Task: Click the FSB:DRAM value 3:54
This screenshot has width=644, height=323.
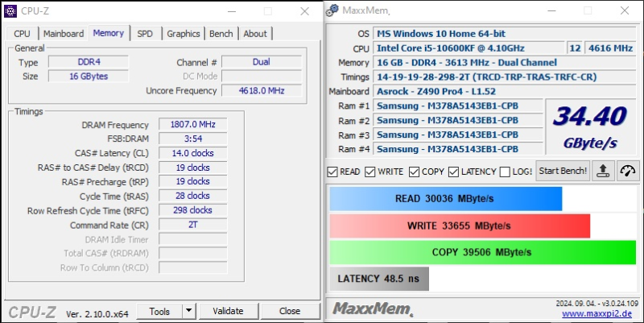Action: point(192,139)
